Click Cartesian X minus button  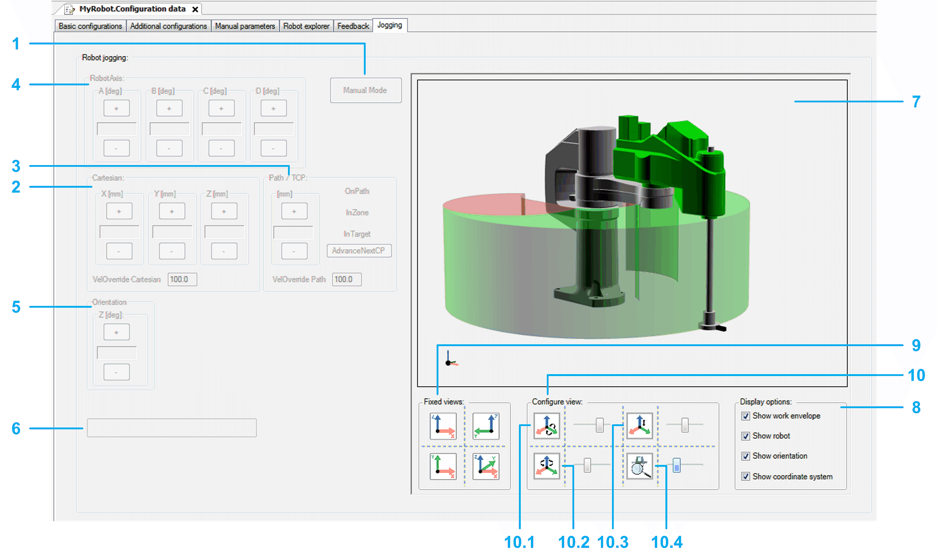[119, 251]
